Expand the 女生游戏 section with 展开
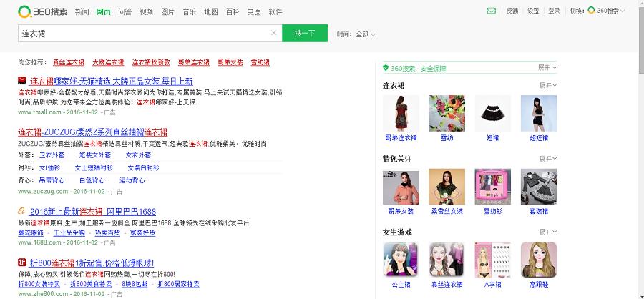 tap(547, 232)
